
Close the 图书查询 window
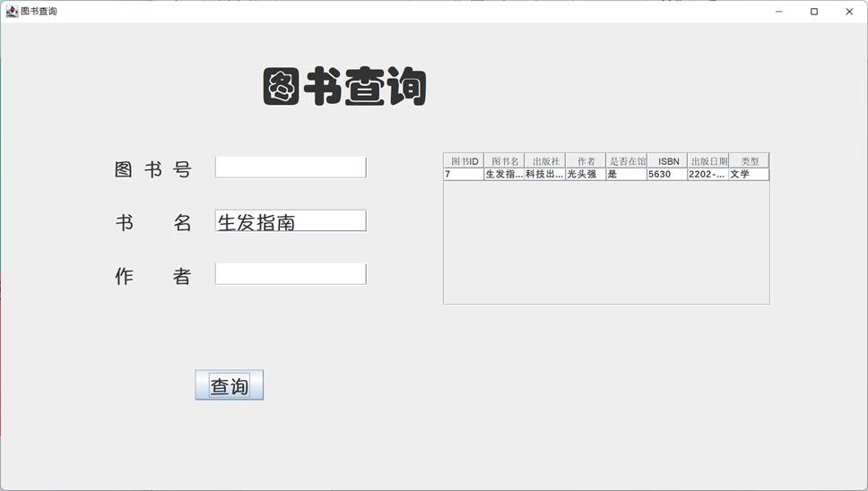[x=849, y=11]
